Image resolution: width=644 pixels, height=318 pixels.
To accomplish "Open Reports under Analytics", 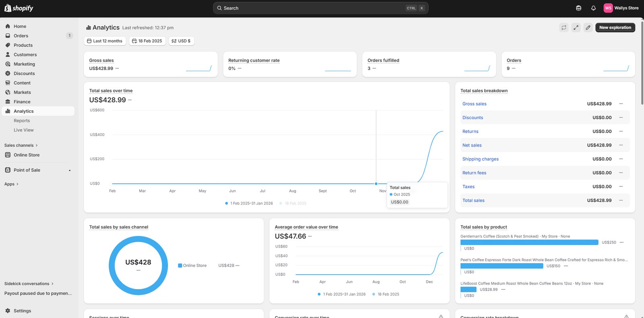I will [x=22, y=121].
